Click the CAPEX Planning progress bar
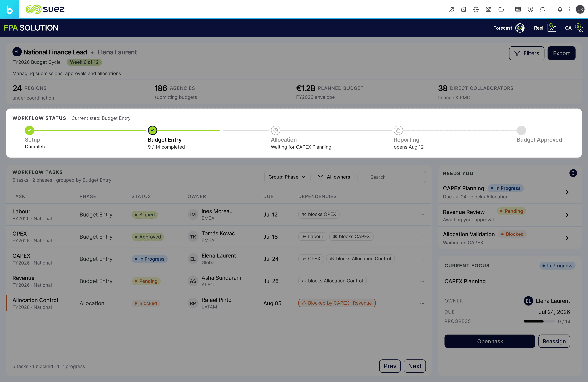 [x=539, y=321]
